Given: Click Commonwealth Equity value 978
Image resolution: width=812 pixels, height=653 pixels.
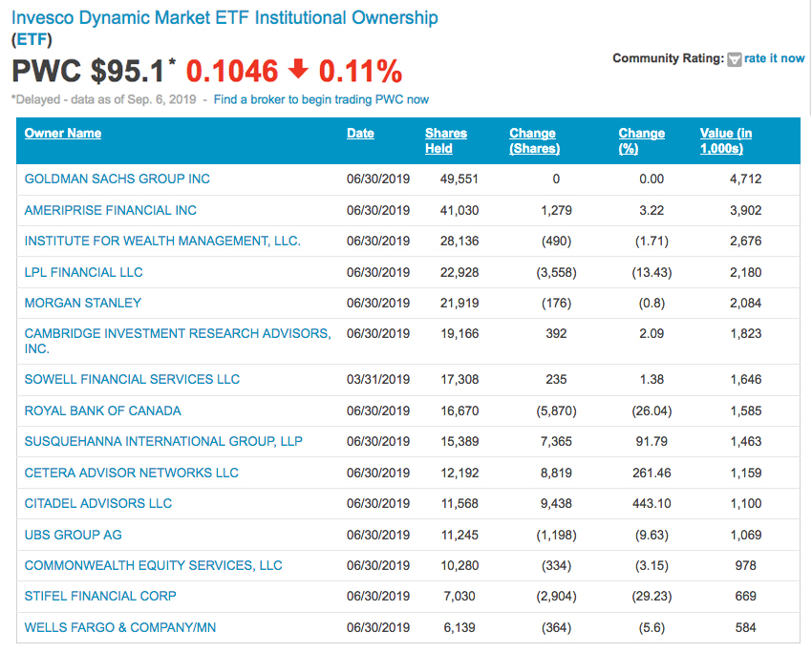Looking at the screenshot, I should pyautogui.click(x=746, y=565).
